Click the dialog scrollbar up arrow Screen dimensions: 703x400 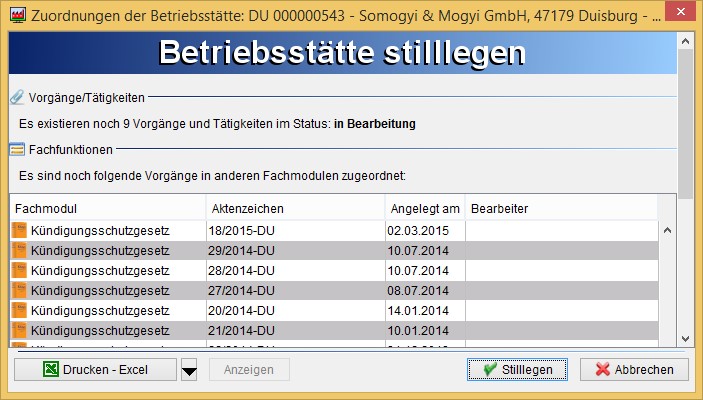pyautogui.click(x=685, y=42)
